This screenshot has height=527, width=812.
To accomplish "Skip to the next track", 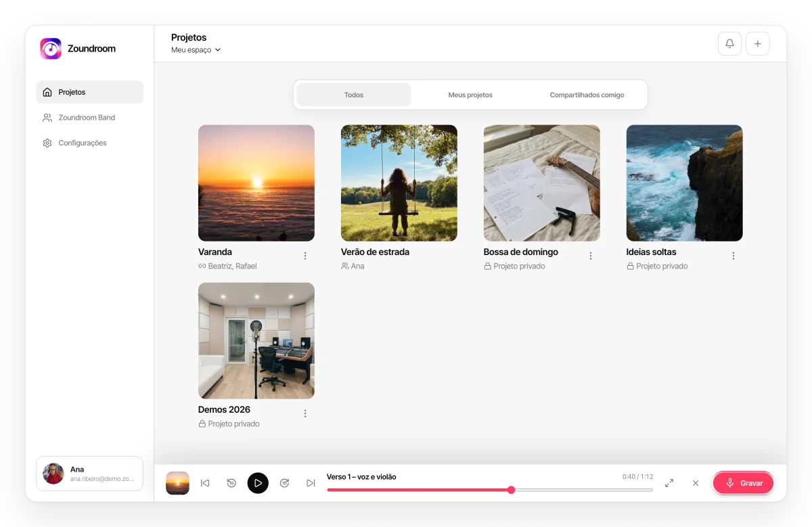I will click(x=311, y=483).
